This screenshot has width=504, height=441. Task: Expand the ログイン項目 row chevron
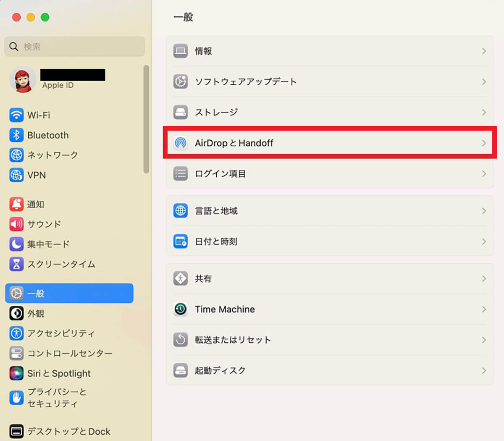point(484,173)
